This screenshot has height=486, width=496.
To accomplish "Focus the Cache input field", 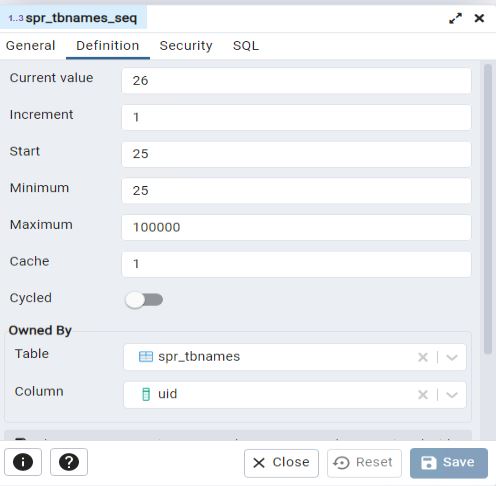I will click(296, 264).
